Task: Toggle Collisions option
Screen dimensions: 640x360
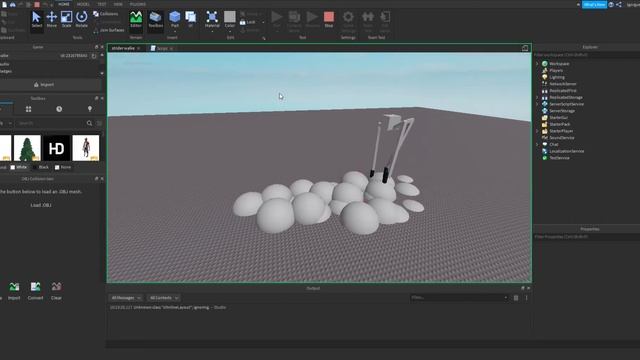Action: (105, 14)
